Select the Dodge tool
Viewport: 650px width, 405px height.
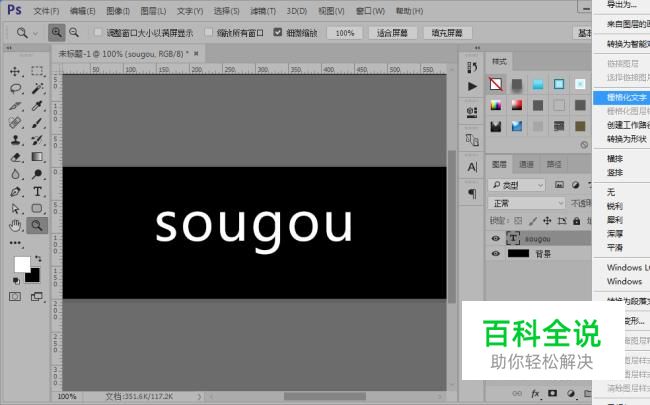click(37, 174)
